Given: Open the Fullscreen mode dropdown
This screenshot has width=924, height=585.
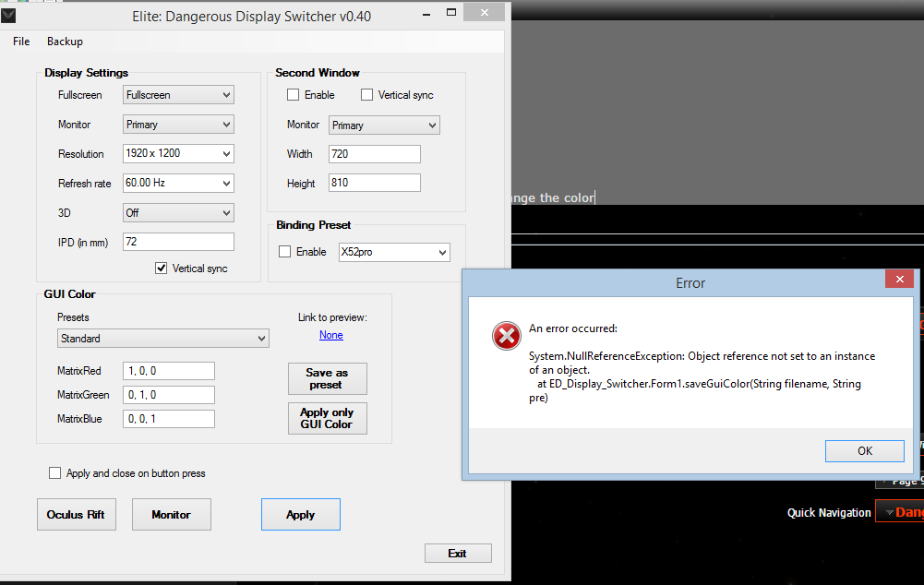Looking at the screenshot, I should (178, 95).
